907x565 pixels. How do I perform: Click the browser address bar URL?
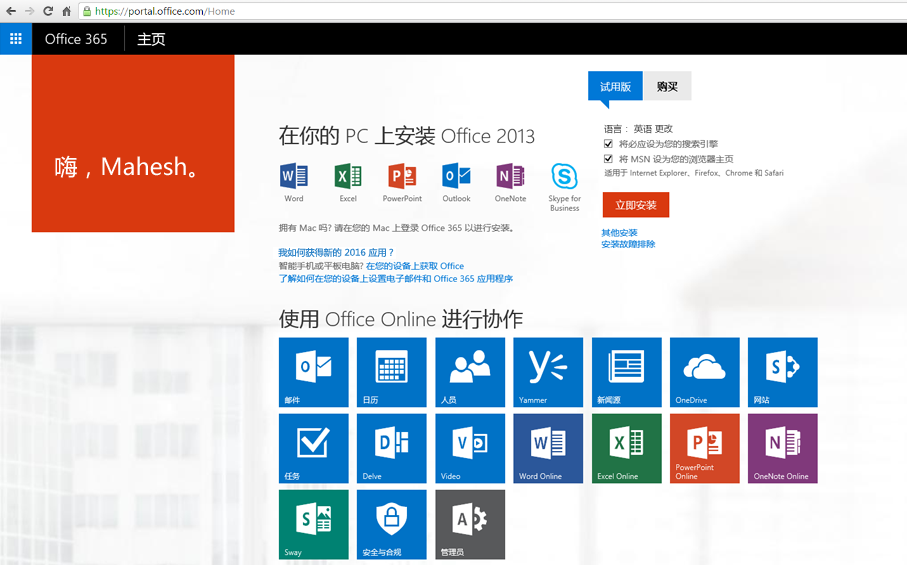coord(165,11)
